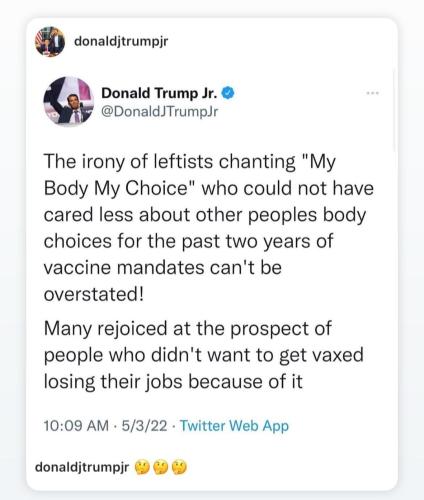This screenshot has width=424, height=500.
Task: Click the donaldjtrumpjr username at top
Action: point(121,42)
